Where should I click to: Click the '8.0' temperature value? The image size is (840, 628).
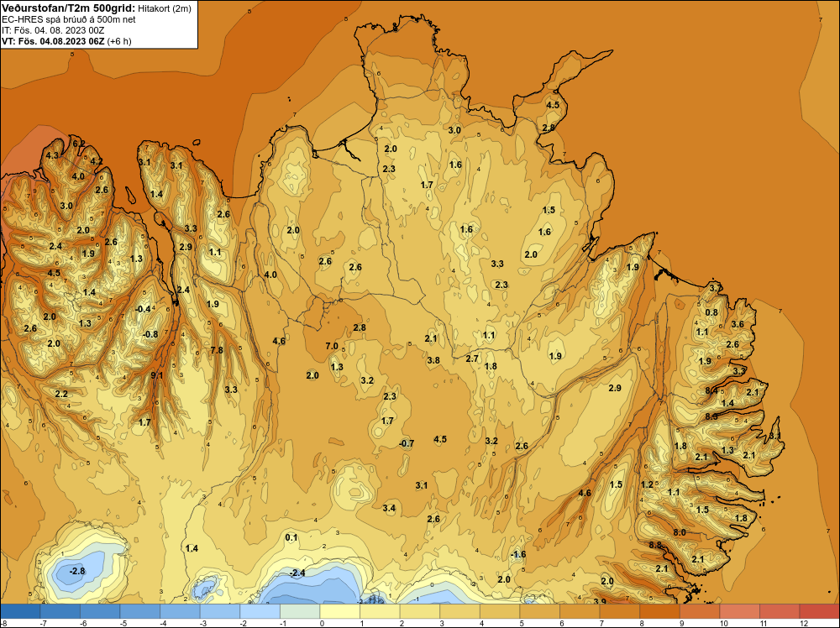[680, 532]
